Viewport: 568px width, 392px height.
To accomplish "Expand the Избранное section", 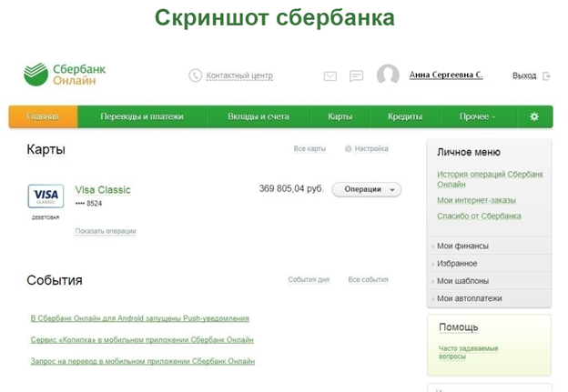I will (489, 264).
